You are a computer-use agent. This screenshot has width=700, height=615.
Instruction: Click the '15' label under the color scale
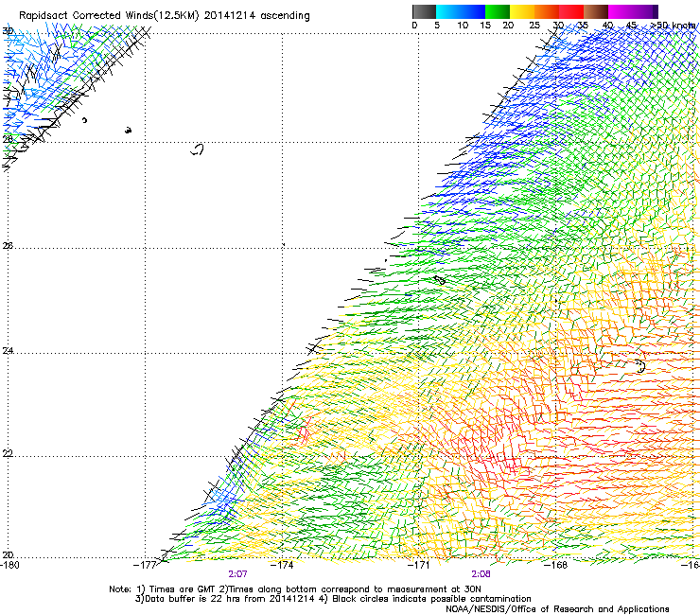pos(485,26)
